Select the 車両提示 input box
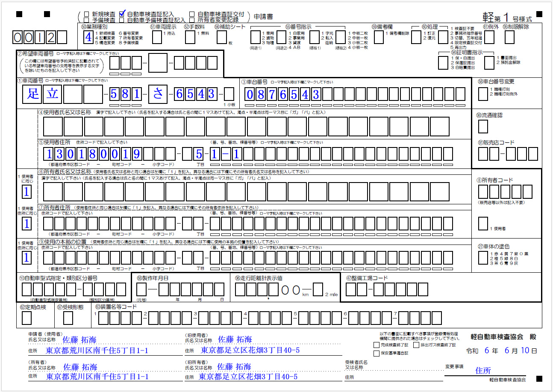Screen dimensions: 553x392 157,38
